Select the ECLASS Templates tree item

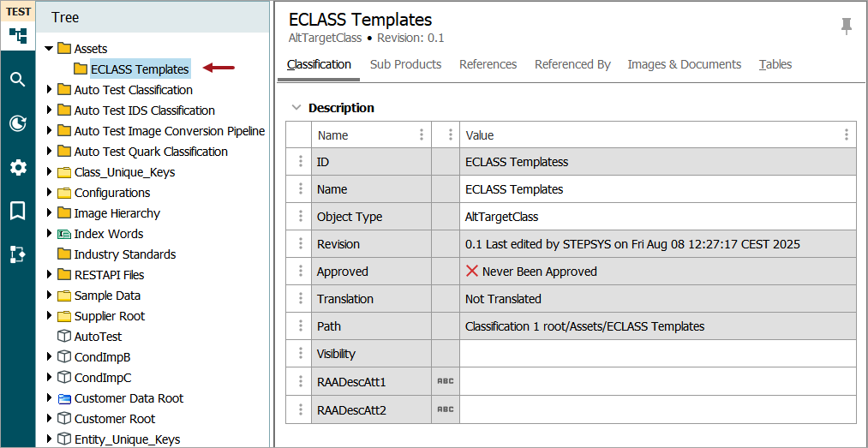[x=139, y=69]
